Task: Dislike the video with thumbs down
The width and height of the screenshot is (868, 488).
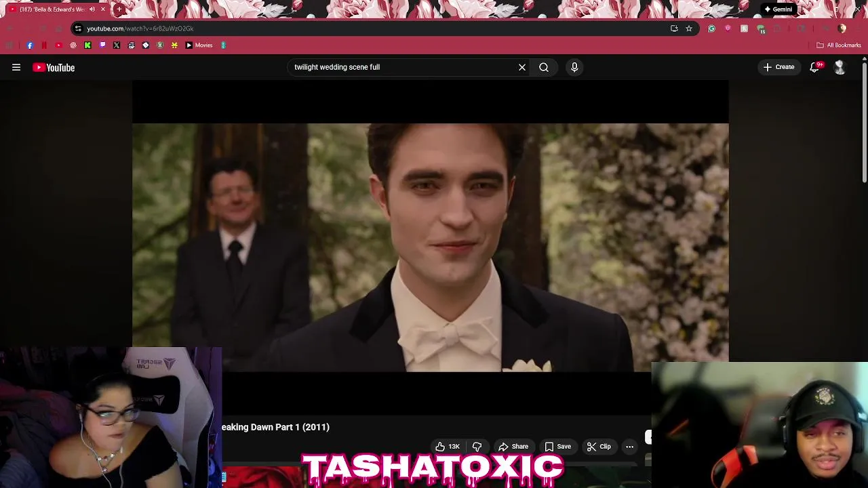Action: (x=477, y=447)
